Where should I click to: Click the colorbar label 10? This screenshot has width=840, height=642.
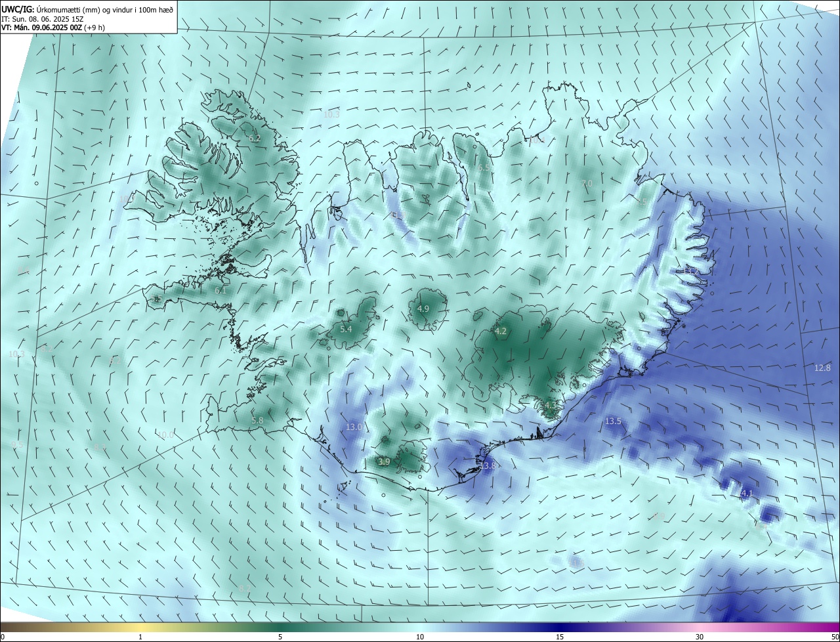tap(420, 637)
